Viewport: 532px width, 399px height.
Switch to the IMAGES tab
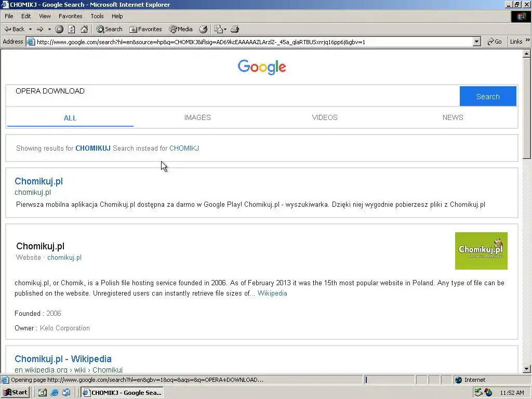pos(197,117)
